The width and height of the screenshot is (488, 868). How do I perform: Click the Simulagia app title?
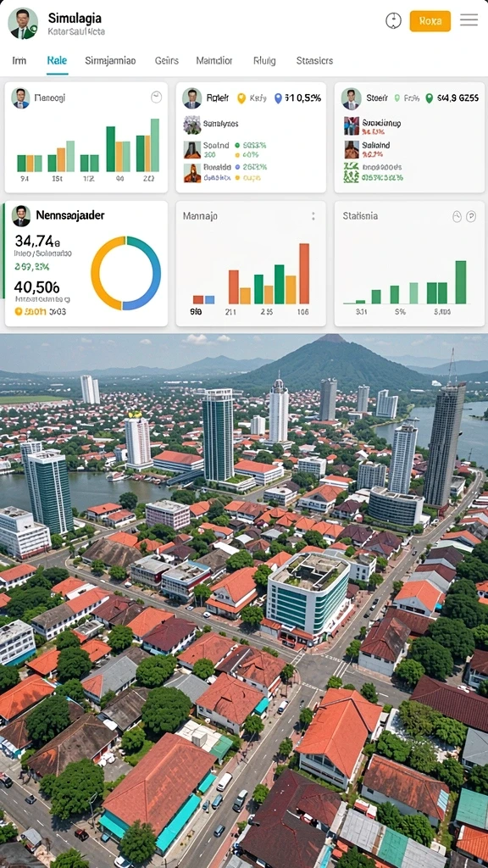click(x=75, y=19)
